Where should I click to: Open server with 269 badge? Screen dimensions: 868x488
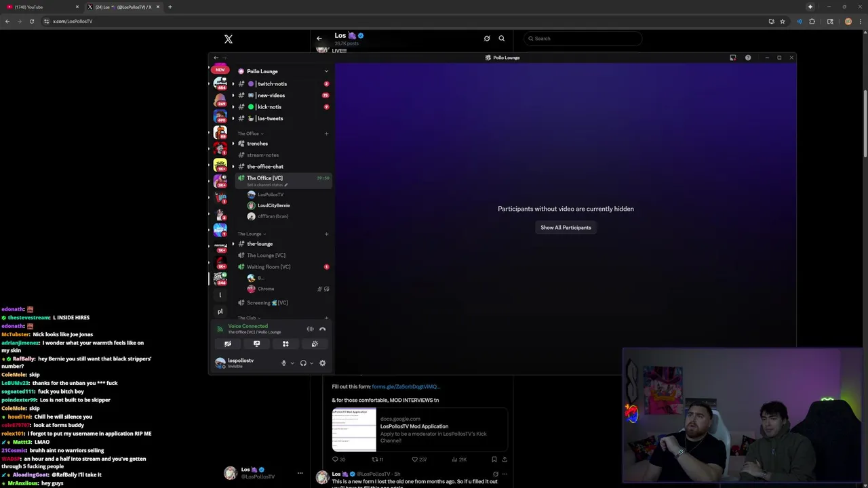pos(220,100)
